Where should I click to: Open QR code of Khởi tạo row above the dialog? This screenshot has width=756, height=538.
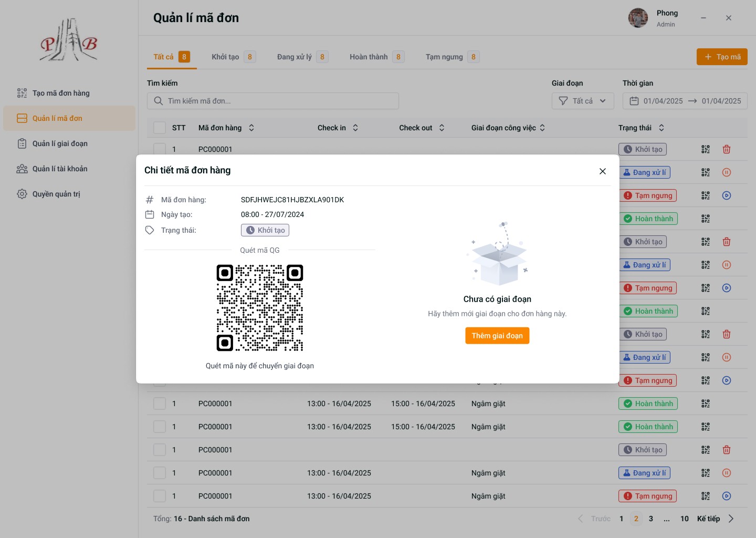click(706, 149)
